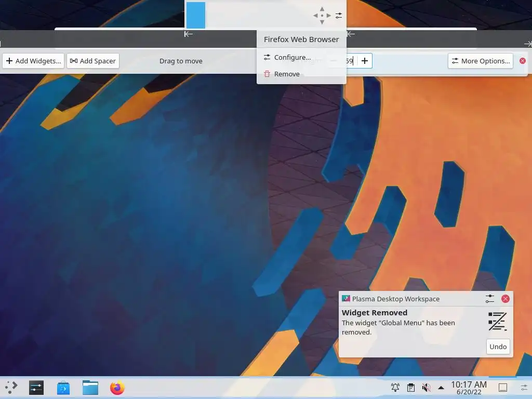Click the muted volume tray icon
Viewport: 532px width, 399px height.
click(426, 387)
